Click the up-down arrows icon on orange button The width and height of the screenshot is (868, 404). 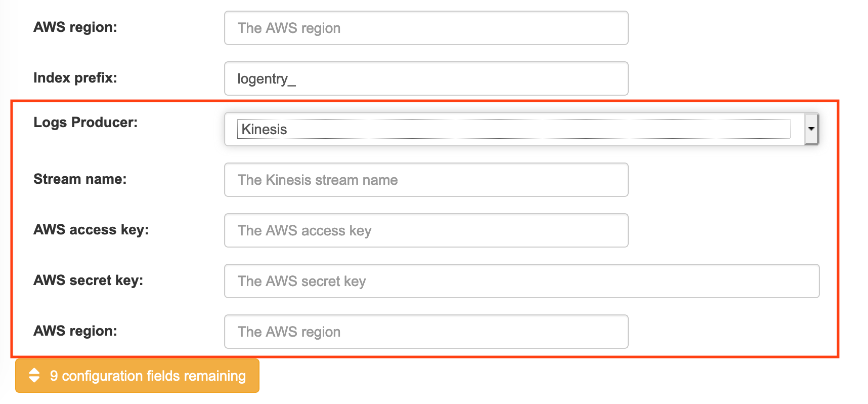coord(34,375)
